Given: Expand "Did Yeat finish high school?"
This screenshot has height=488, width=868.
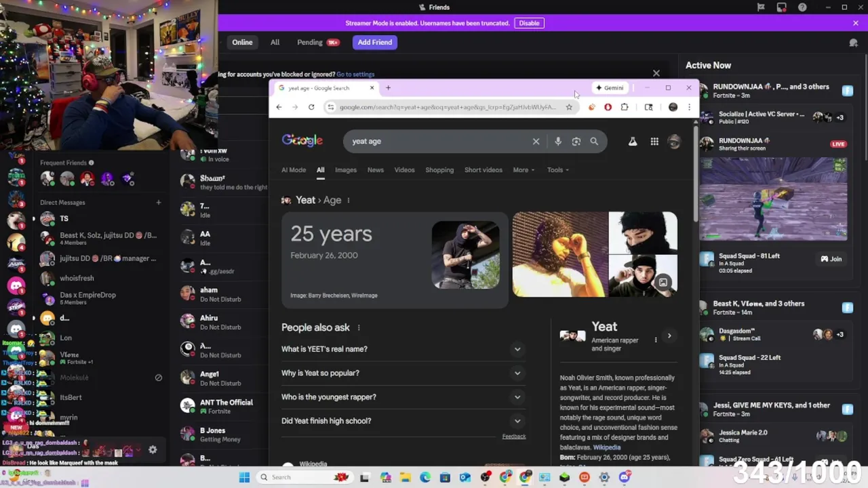Looking at the screenshot, I should click(x=403, y=421).
